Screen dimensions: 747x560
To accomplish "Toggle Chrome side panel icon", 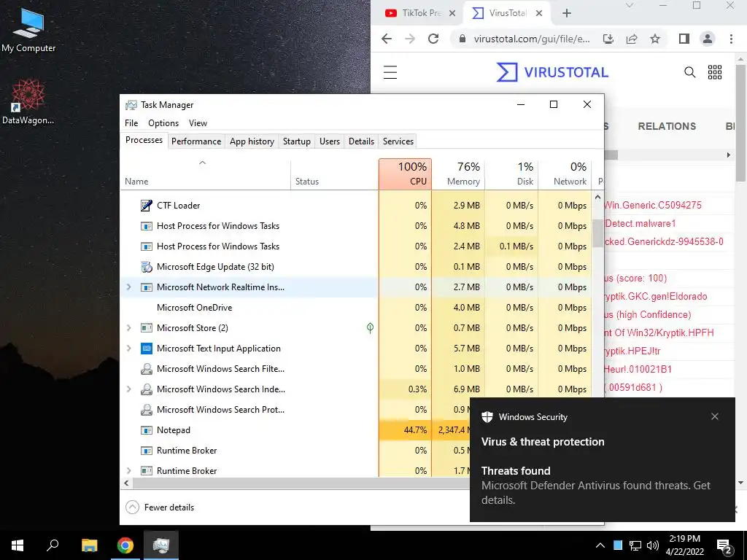I will pos(684,39).
